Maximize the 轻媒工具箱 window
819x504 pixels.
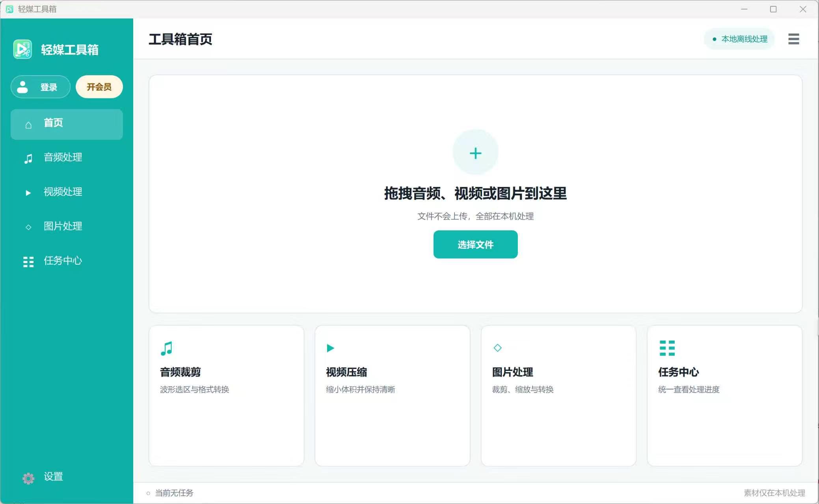coord(773,9)
